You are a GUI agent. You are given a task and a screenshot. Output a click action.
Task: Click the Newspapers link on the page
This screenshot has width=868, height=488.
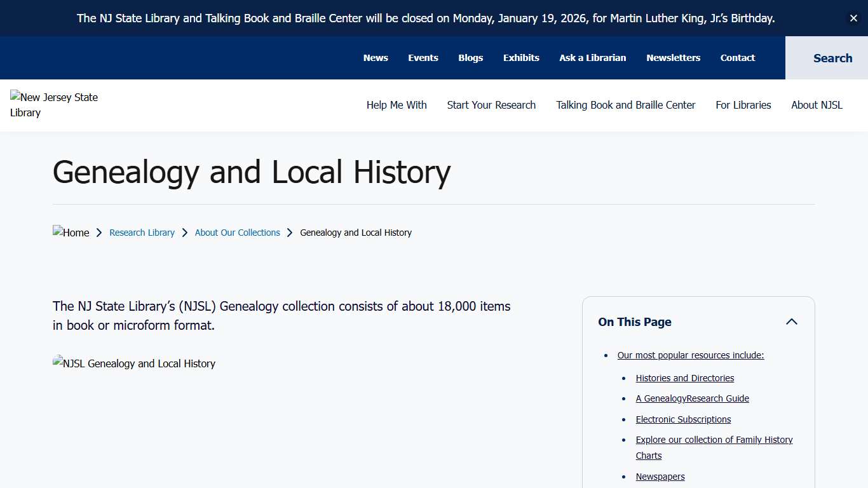[660, 477]
